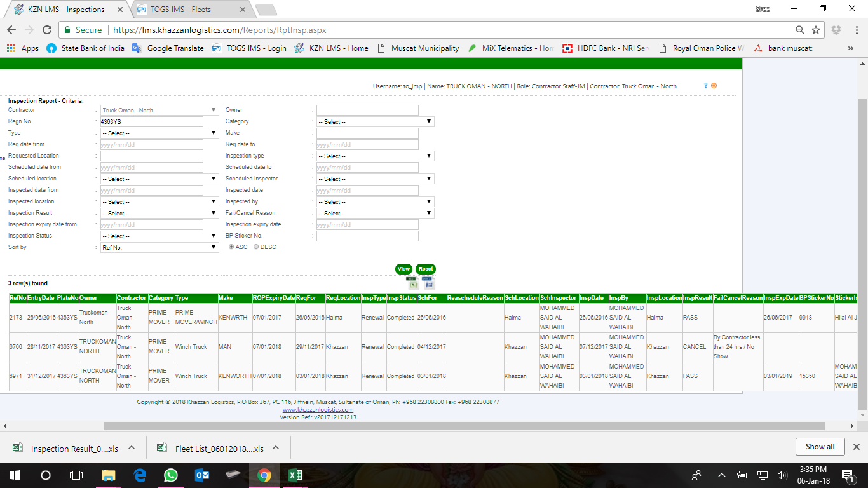
Task: Click the blue help question mark icon
Action: (705, 86)
